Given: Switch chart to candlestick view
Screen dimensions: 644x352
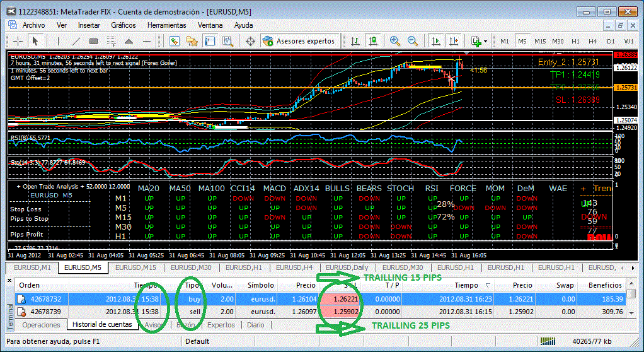Looking at the screenshot, I should [373, 41].
